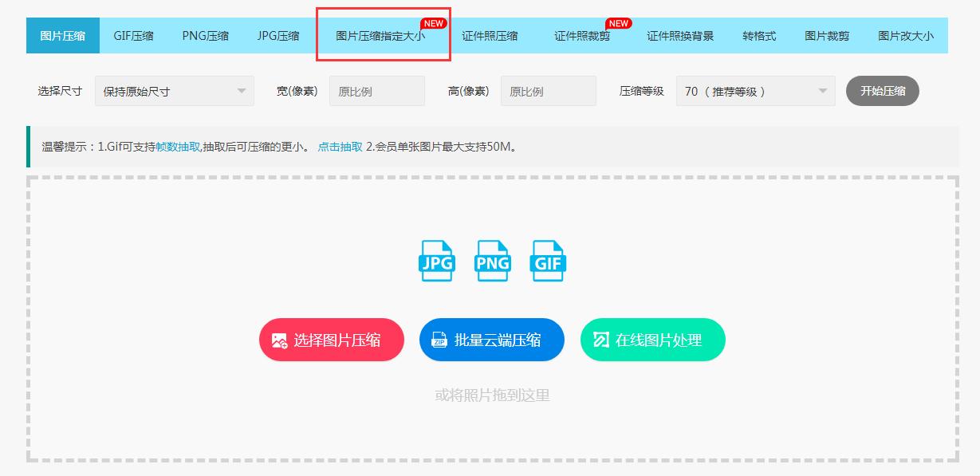Viewport: 980px width, 476px height.
Task: Click the PNG file format icon
Action: pyautogui.click(x=492, y=261)
